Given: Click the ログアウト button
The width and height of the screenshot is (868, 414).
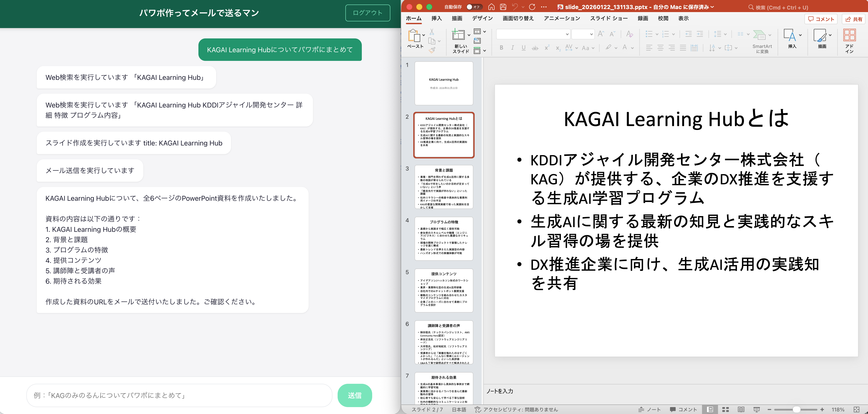Looking at the screenshot, I should [368, 13].
